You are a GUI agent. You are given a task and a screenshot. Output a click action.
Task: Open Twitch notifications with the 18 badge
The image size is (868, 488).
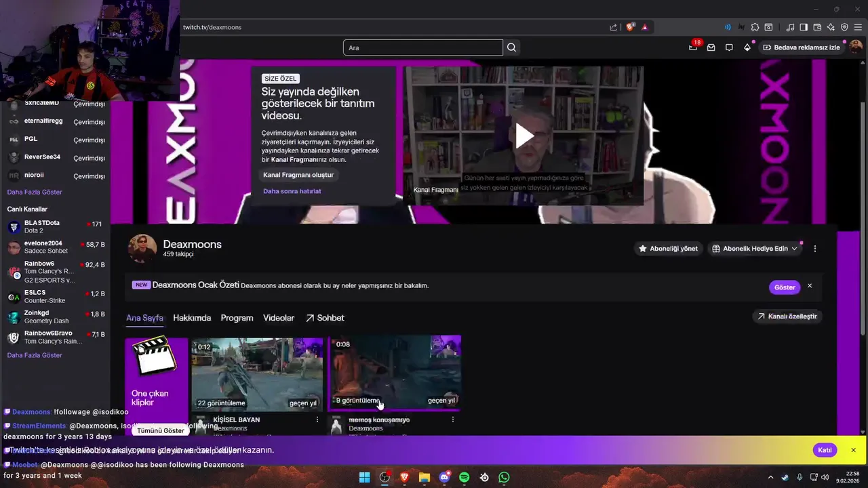(x=694, y=47)
